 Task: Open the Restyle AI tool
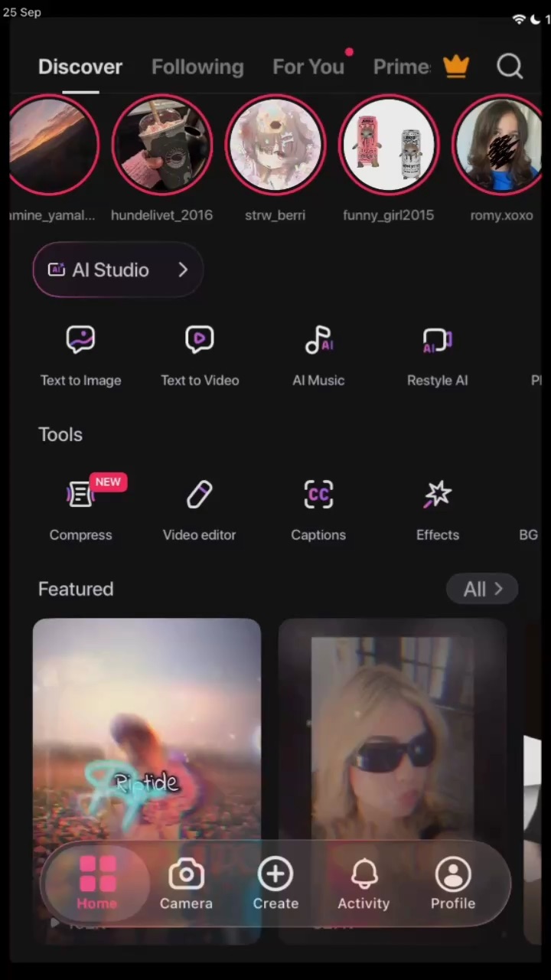[x=438, y=356]
